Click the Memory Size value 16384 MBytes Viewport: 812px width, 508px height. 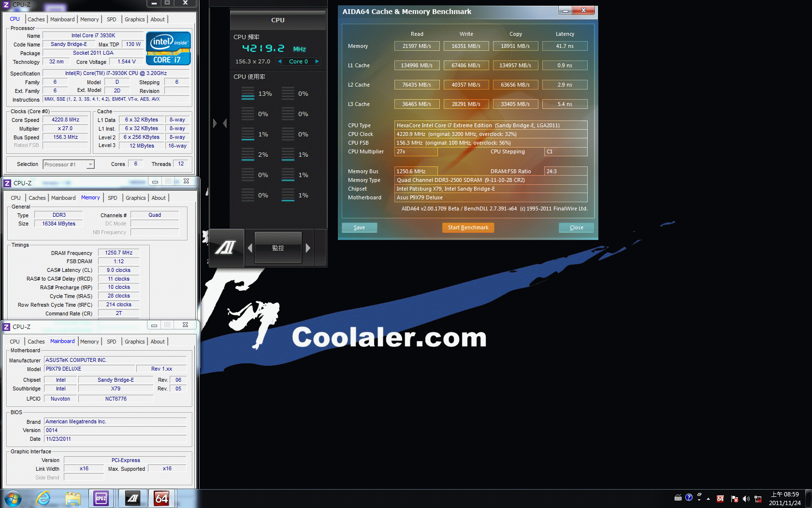(x=58, y=224)
